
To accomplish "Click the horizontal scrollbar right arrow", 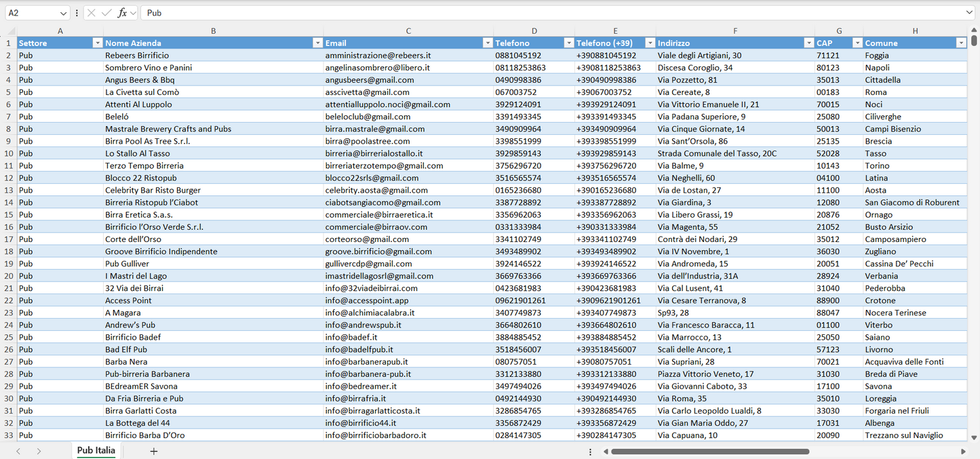I will [x=963, y=451].
